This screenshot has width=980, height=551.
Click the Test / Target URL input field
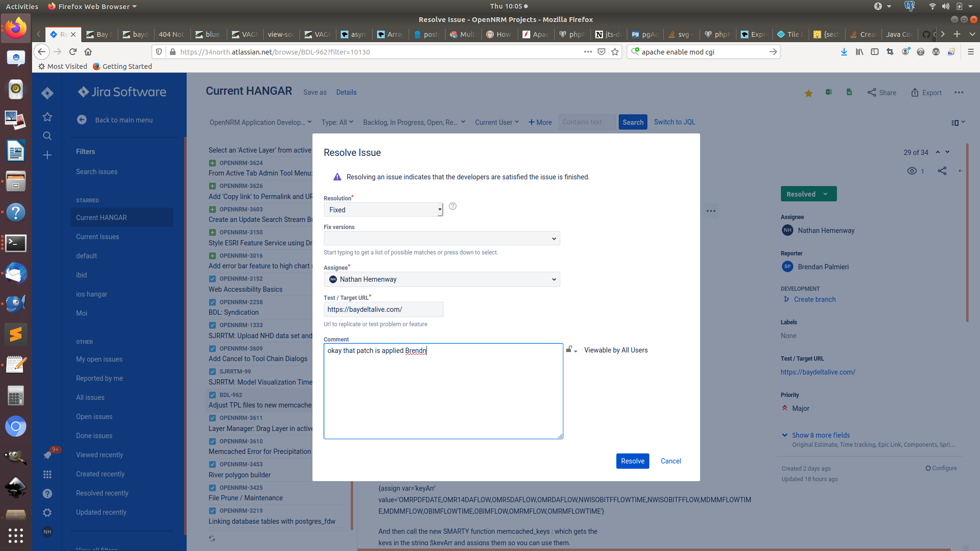pos(383,309)
